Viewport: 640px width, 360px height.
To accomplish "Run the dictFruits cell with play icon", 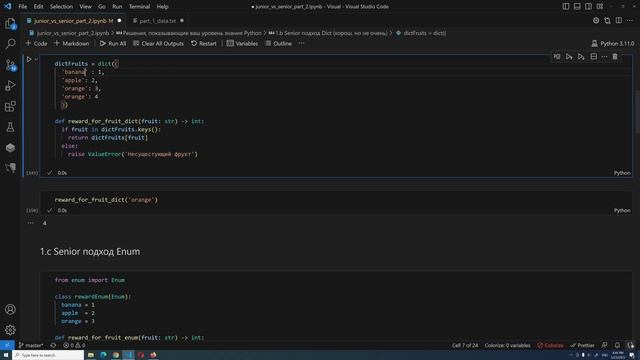I will pos(29,60).
